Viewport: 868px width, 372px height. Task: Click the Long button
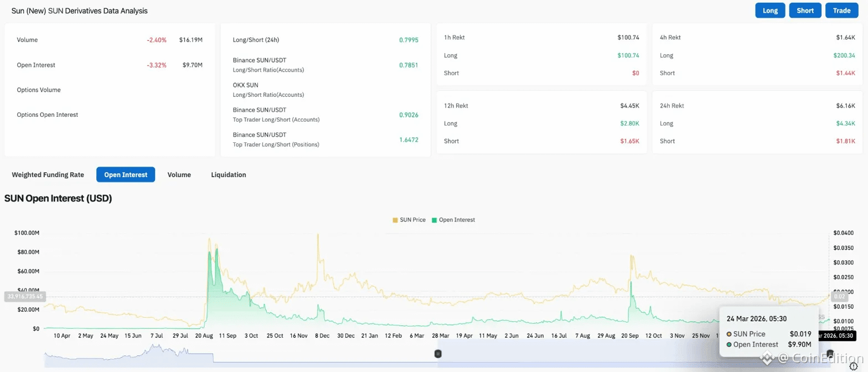(x=770, y=11)
